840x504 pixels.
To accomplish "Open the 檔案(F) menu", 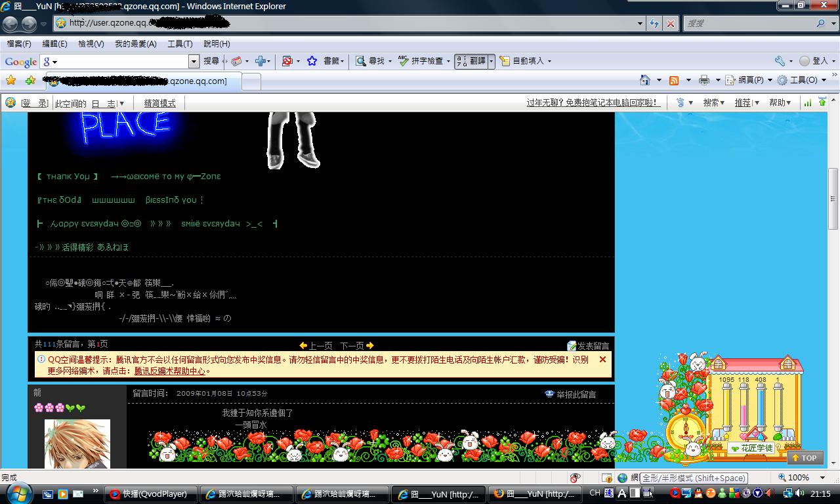I will click(19, 44).
